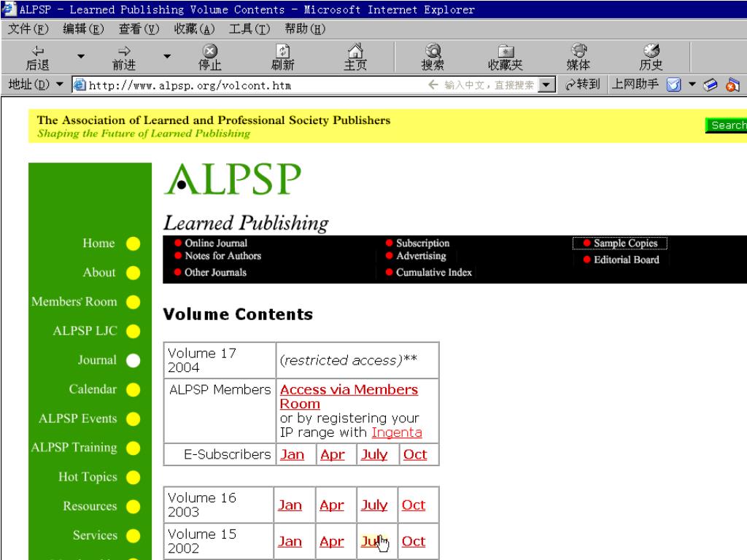Screen dimensions: 747x560
Task: Open the Advertising link
Action: [x=421, y=256]
